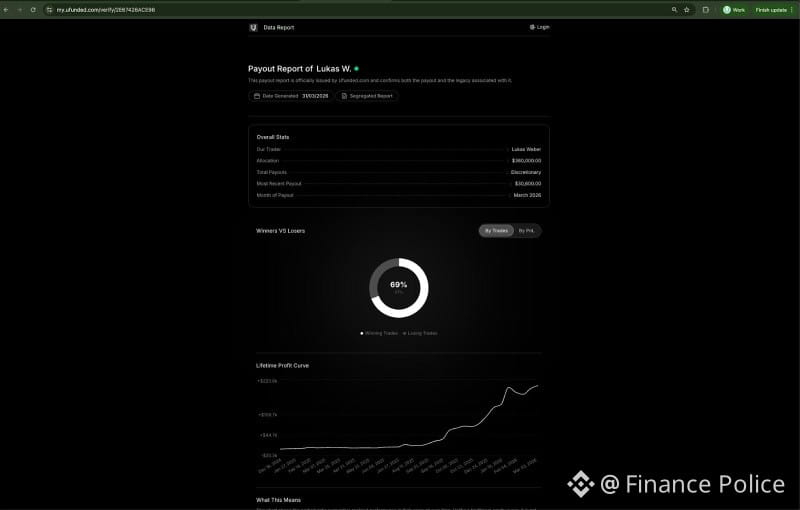
Task: Click the trader name Lukas Weber
Action: point(526,149)
